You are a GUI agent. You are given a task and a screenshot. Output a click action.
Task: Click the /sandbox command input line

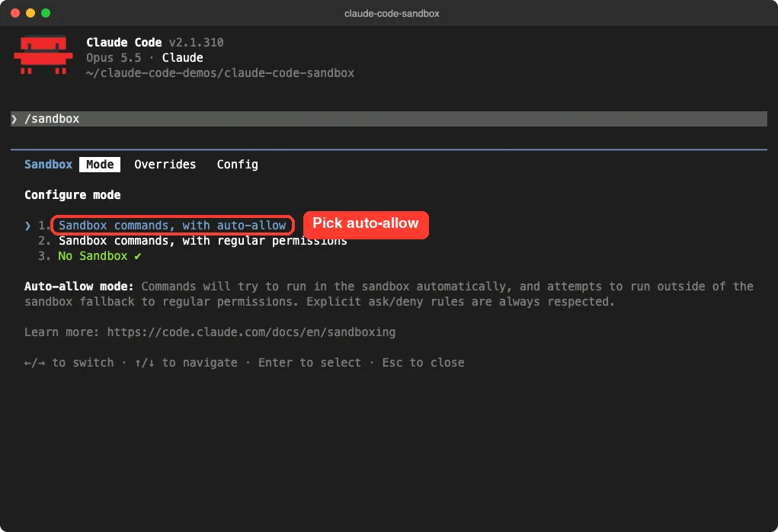(389, 119)
